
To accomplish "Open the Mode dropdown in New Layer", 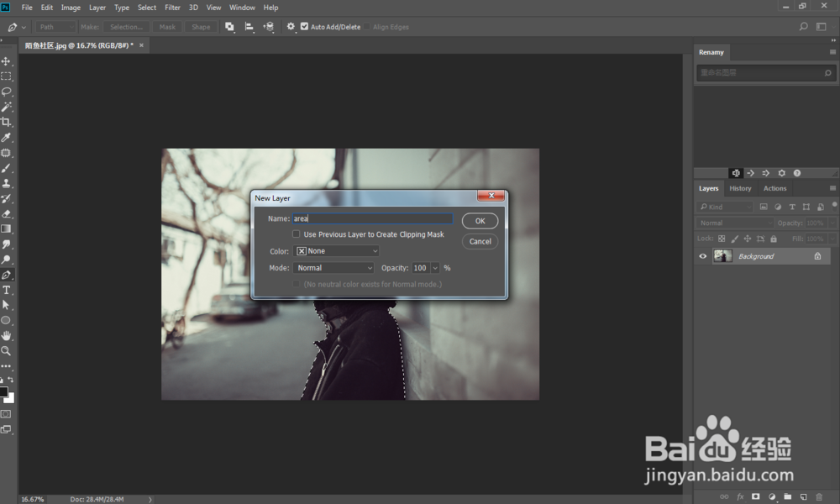I will coord(333,268).
